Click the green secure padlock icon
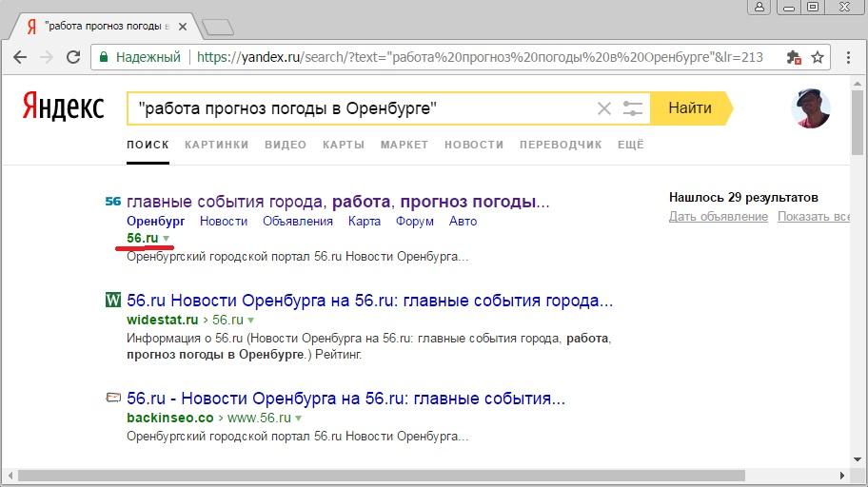This screenshot has height=487, width=868. pos(103,57)
